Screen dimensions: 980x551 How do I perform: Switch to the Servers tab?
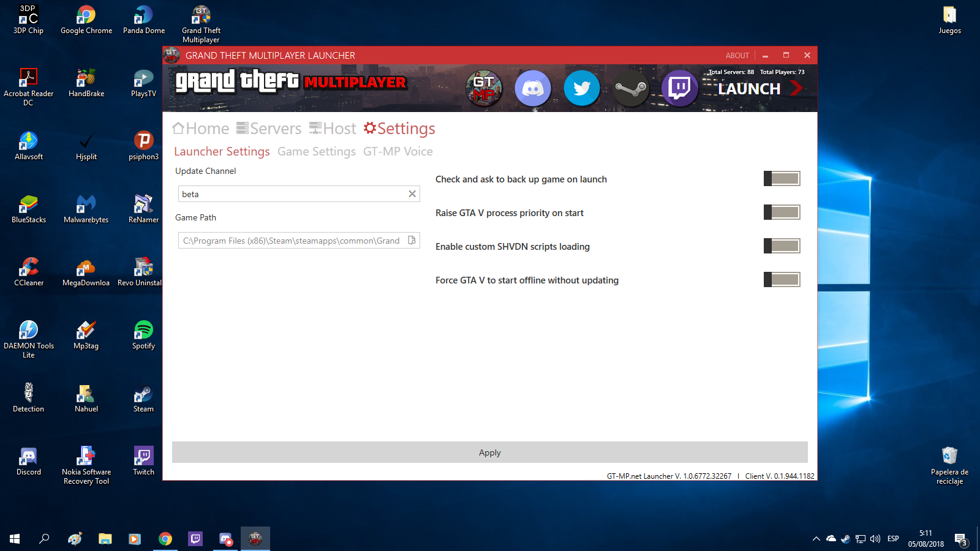pyautogui.click(x=269, y=129)
